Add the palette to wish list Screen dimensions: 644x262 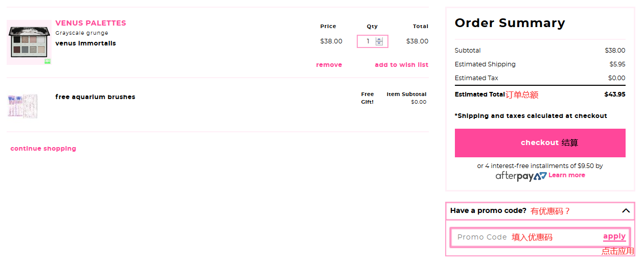pos(401,65)
